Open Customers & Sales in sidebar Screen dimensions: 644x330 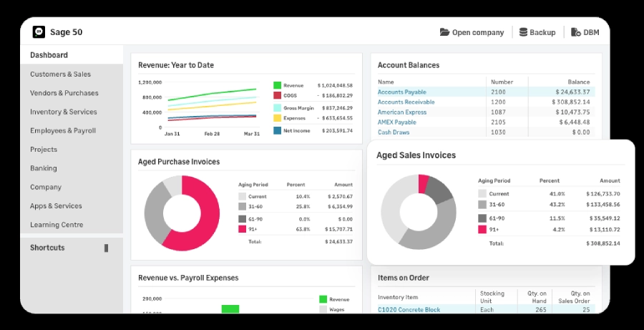coord(60,74)
